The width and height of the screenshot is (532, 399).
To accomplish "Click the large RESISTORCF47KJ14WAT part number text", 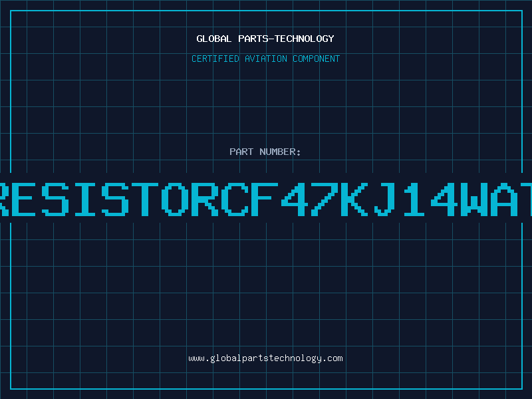I will pos(266,199).
